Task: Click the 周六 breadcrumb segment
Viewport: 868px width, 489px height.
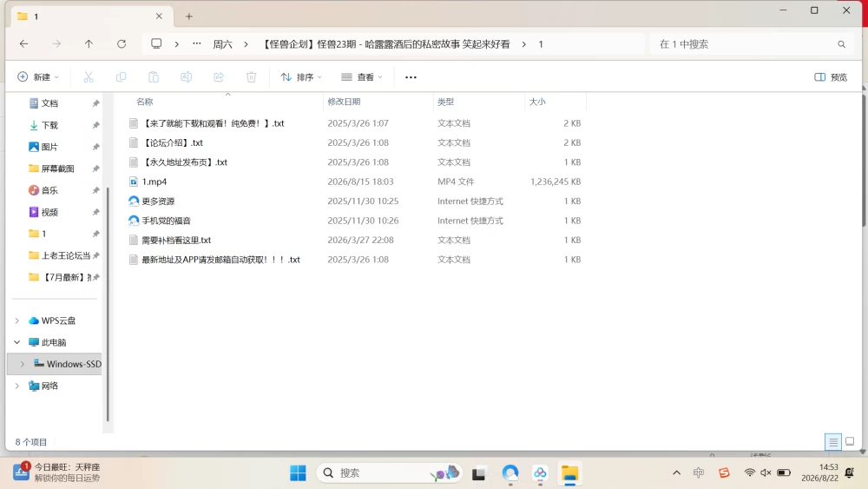Action: [222, 44]
